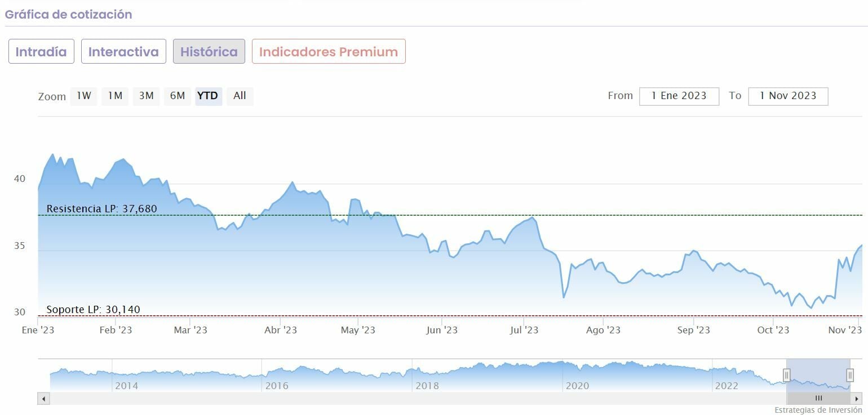The height and width of the screenshot is (415, 868).
Task: Click the right range handle in the navigator
Action: pos(850,375)
